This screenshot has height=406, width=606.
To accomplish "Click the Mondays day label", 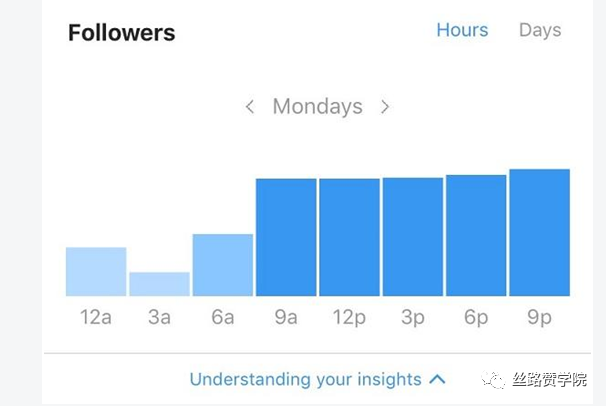I will tap(317, 107).
